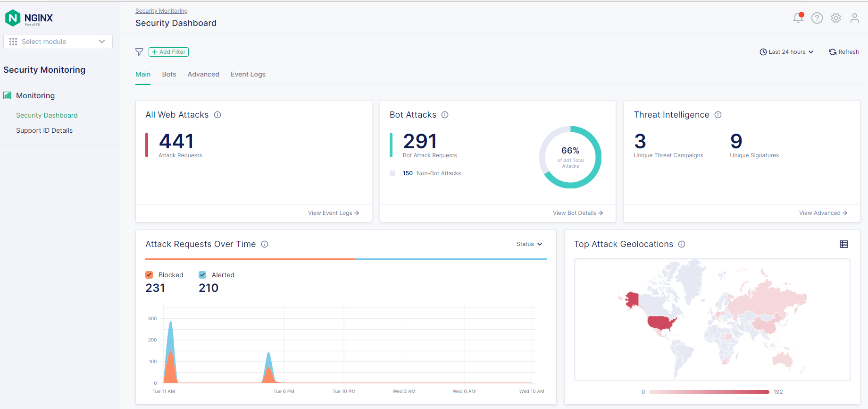Click the help question mark icon
Image resolution: width=868 pixels, height=409 pixels.
(x=817, y=18)
